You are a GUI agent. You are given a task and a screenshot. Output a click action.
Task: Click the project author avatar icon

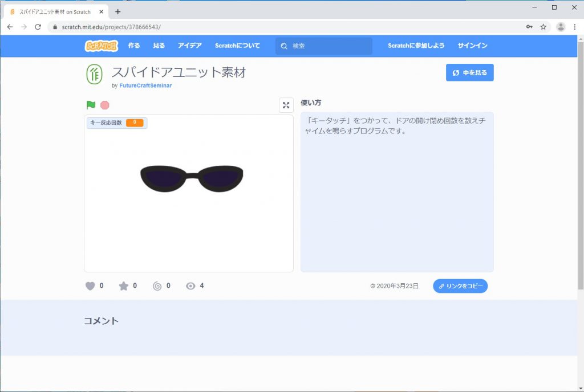pyautogui.click(x=94, y=75)
